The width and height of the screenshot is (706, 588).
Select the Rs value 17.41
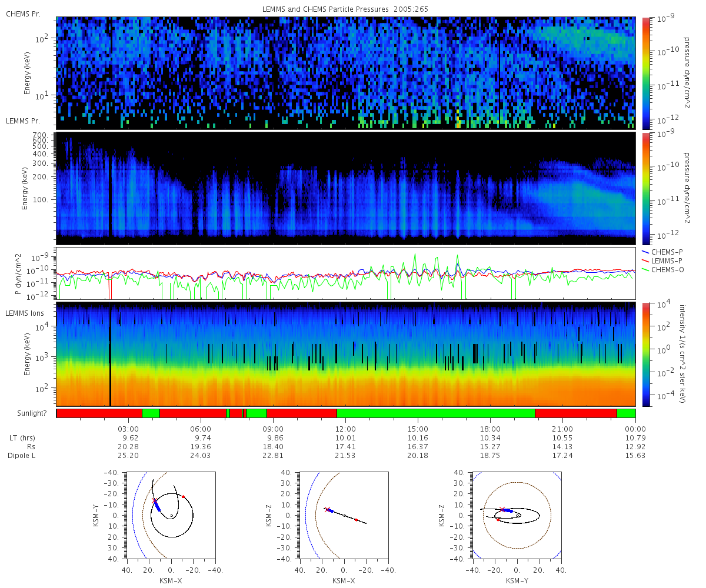[x=347, y=447]
